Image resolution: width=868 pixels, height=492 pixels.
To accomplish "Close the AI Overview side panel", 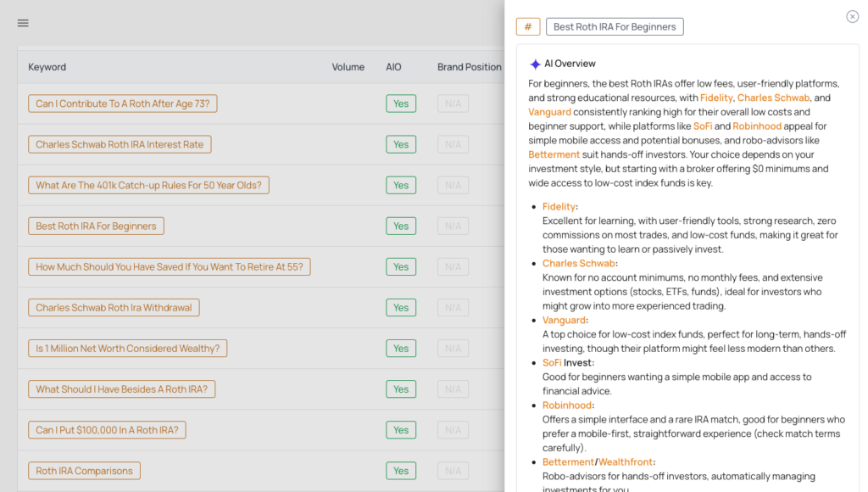I will tap(852, 17).
